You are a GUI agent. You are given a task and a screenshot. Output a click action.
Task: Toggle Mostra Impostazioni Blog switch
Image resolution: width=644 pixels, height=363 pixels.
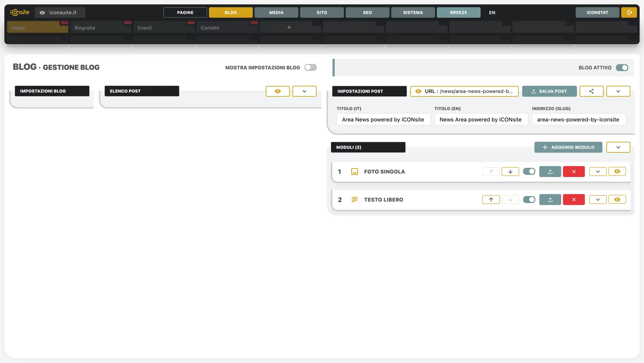[311, 68]
